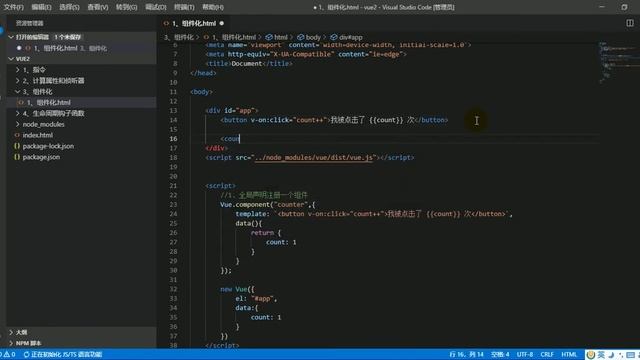Click the el: "#app" code line
640x360 pixels.
tap(256, 298)
